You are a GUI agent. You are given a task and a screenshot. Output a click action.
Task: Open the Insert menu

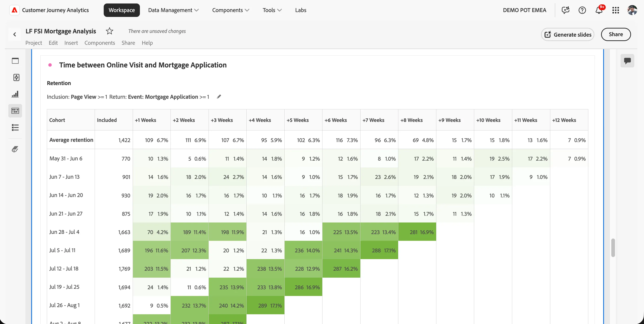coord(71,43)
